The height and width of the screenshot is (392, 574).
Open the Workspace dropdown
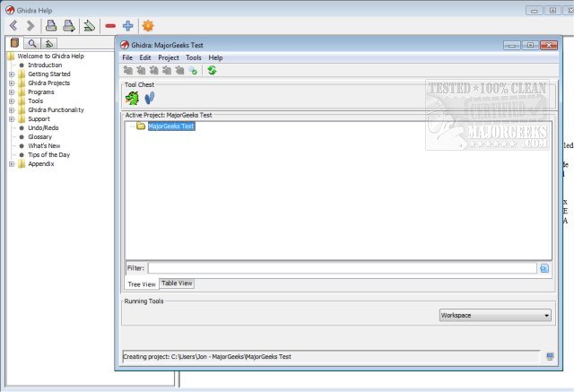(495, 315)
